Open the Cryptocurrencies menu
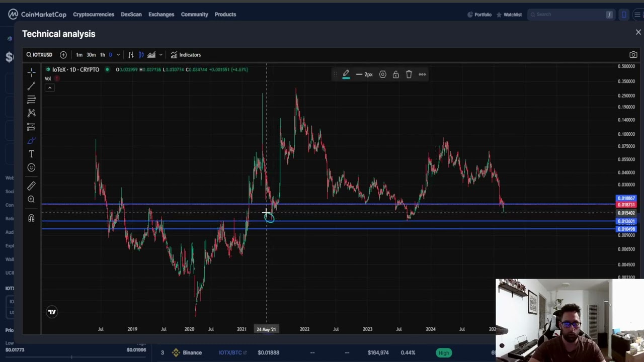The image size is (644, 362). (94, 14)
